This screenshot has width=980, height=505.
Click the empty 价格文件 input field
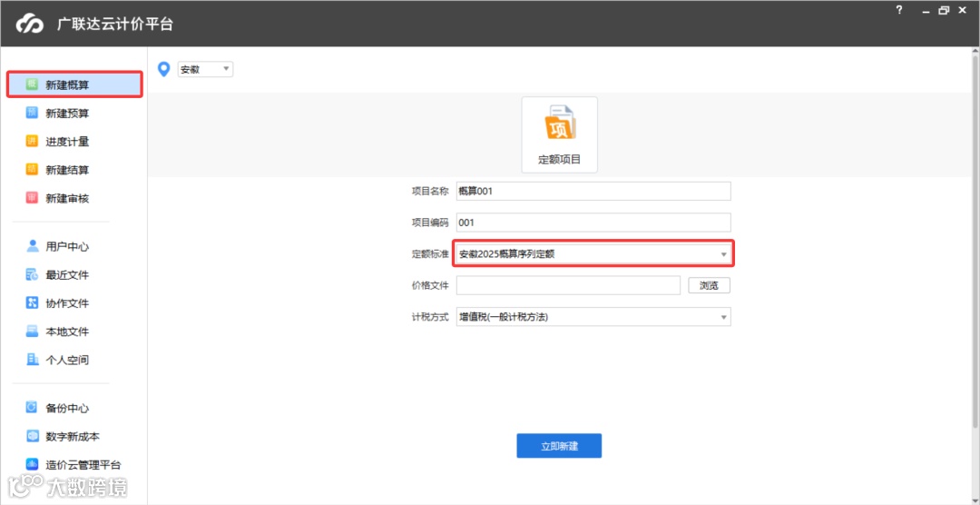pos(568,285)
